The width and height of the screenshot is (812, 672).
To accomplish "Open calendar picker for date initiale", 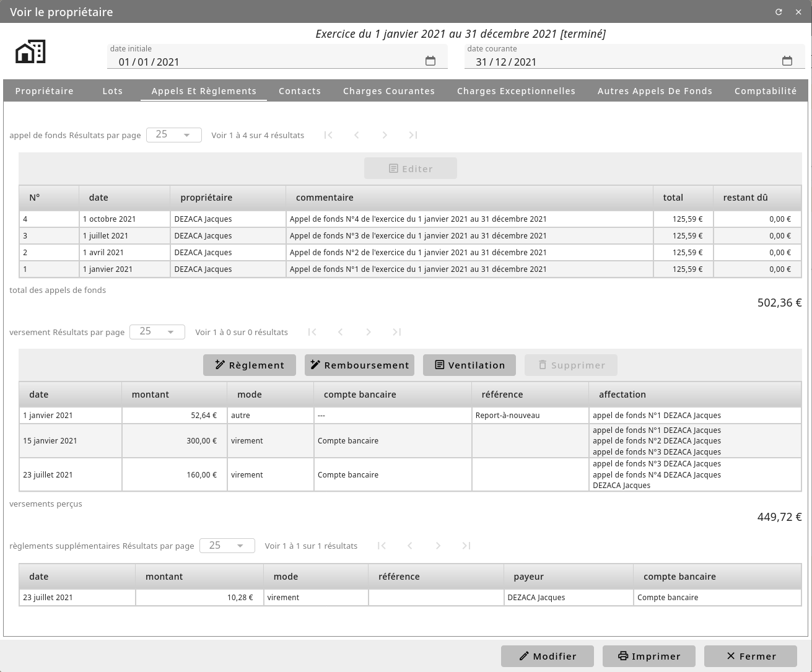I will pyautogui.click(x=430, y=61).
